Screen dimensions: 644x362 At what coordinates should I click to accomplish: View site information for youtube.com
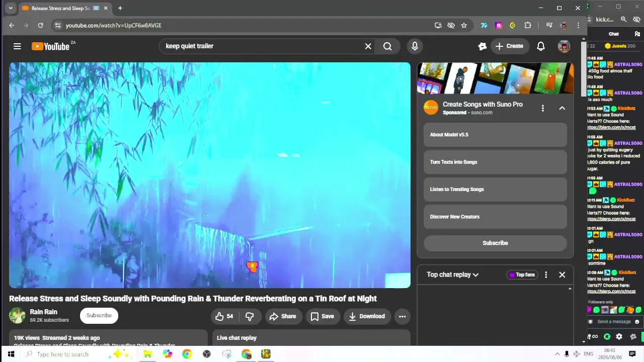57,25
